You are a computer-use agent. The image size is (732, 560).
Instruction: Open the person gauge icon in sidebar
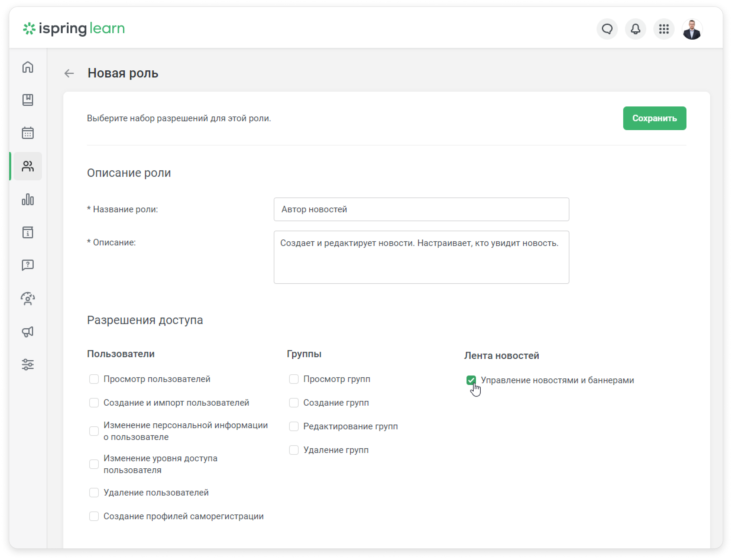[x=28, y=299]
